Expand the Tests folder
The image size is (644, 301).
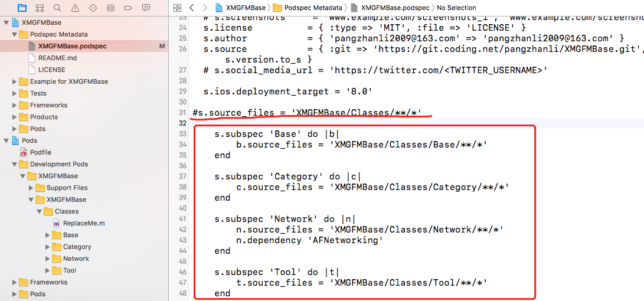(15, 93)
